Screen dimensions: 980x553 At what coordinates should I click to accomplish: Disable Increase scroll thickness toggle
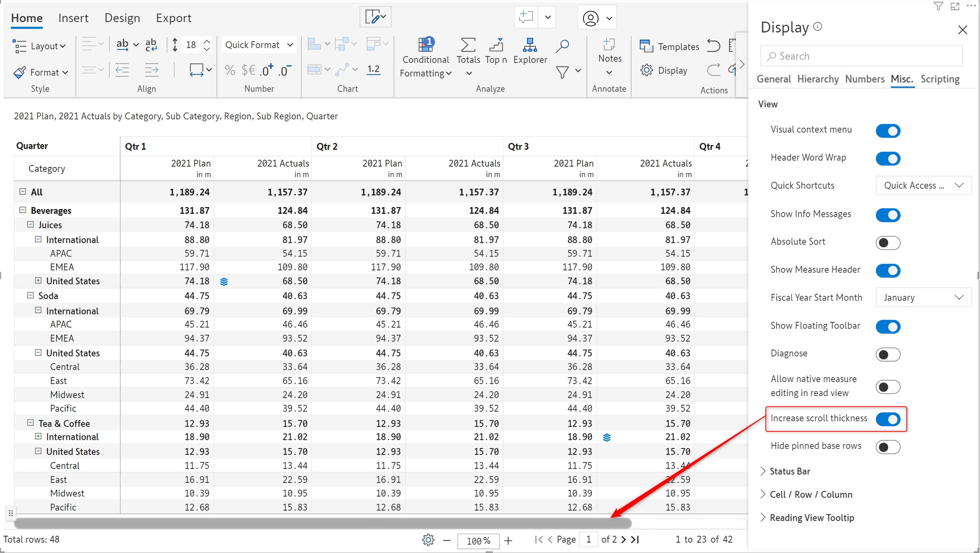click(888, 419)
